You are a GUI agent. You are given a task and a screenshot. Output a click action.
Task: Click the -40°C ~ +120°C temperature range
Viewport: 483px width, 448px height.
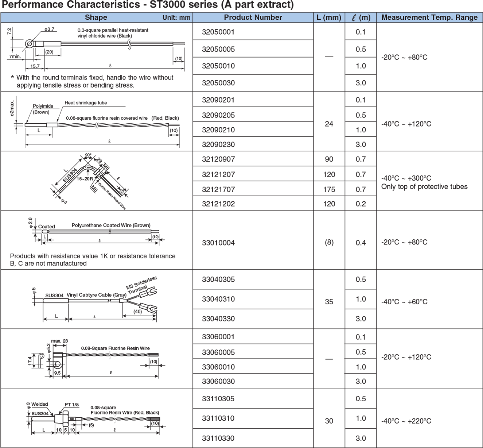pyautogui.click(x=406, y=124)
